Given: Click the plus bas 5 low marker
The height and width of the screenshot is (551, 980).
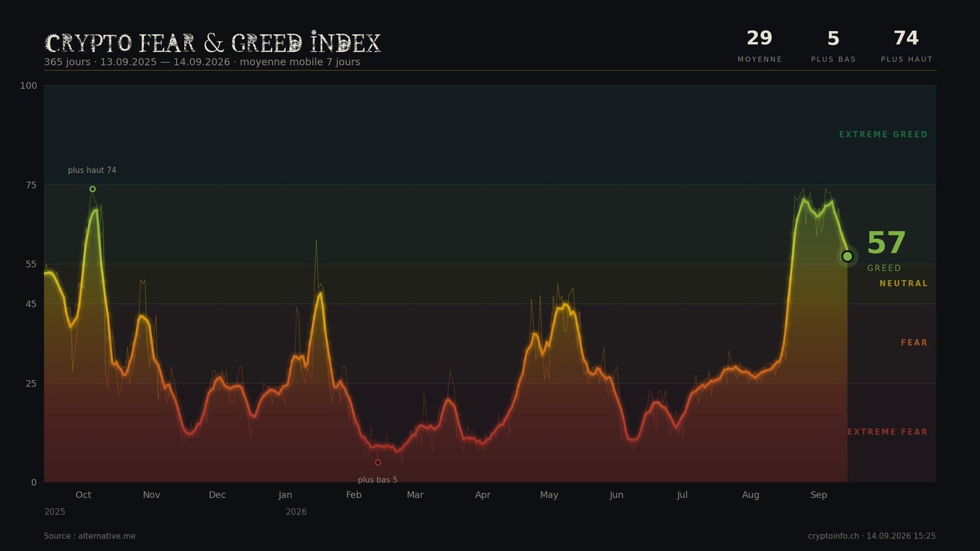Looking at the screenshot, I should [x=377, y=463].
